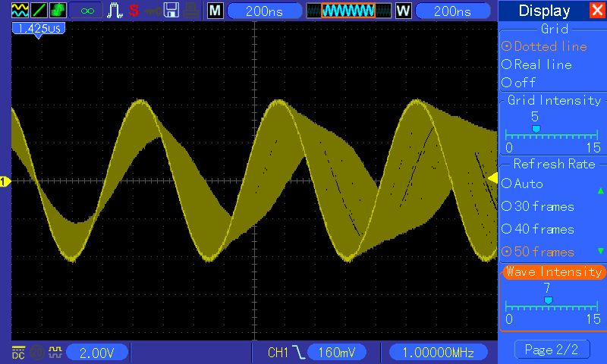Viewport: 607px width, 364px height.
Task: Click the waveform memory position overview bar
Action: (348, 11)
